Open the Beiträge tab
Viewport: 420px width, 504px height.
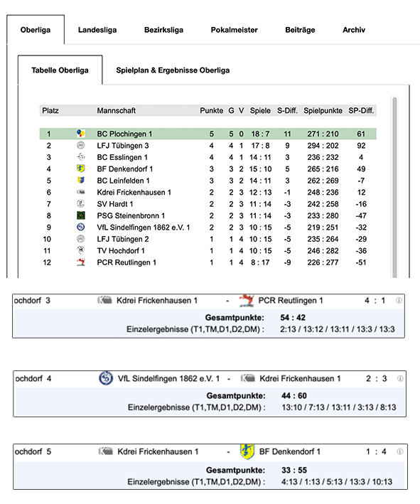pyautogui.click(x=300, y=30)
